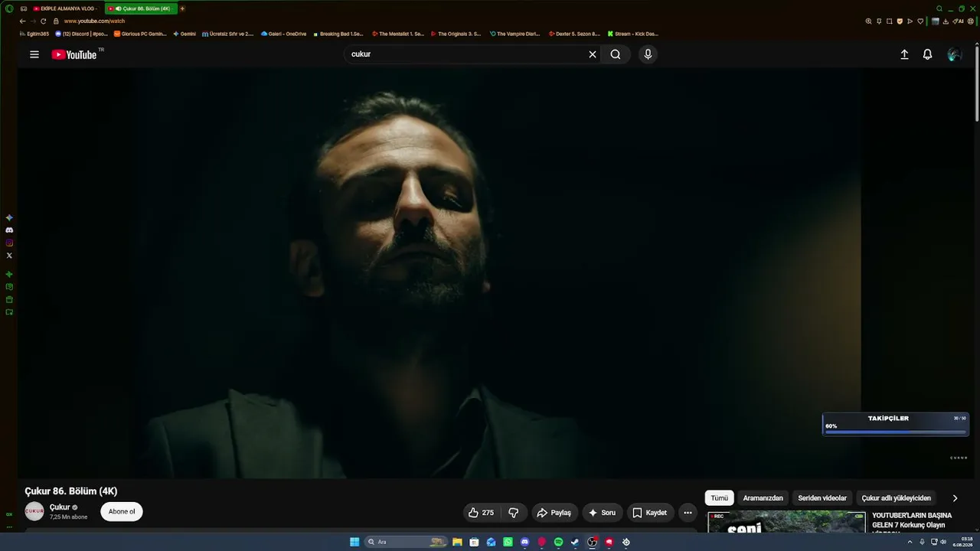
Task: Open The Vampire Diaries bookmark
Action: coord(514,34)
